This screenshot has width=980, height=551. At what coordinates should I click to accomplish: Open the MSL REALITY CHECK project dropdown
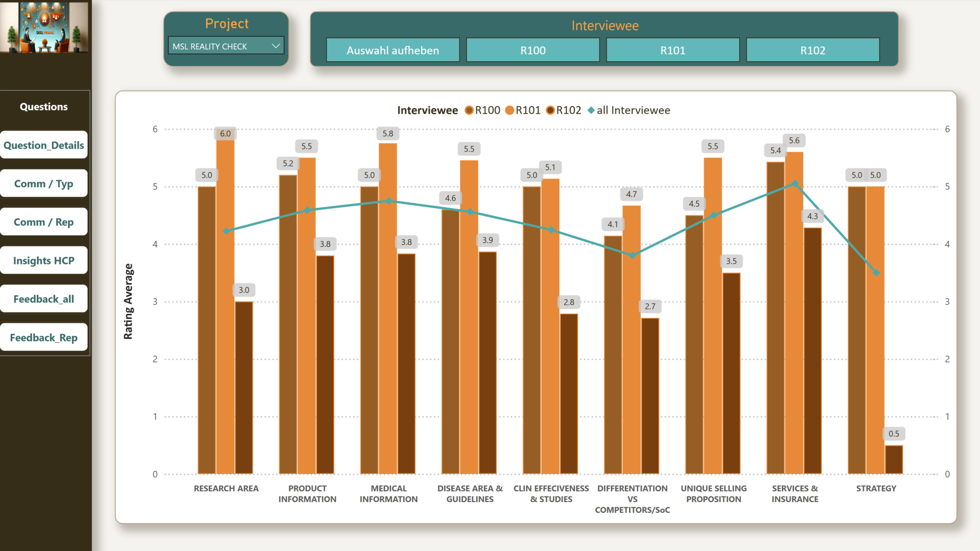pos(226,46)
